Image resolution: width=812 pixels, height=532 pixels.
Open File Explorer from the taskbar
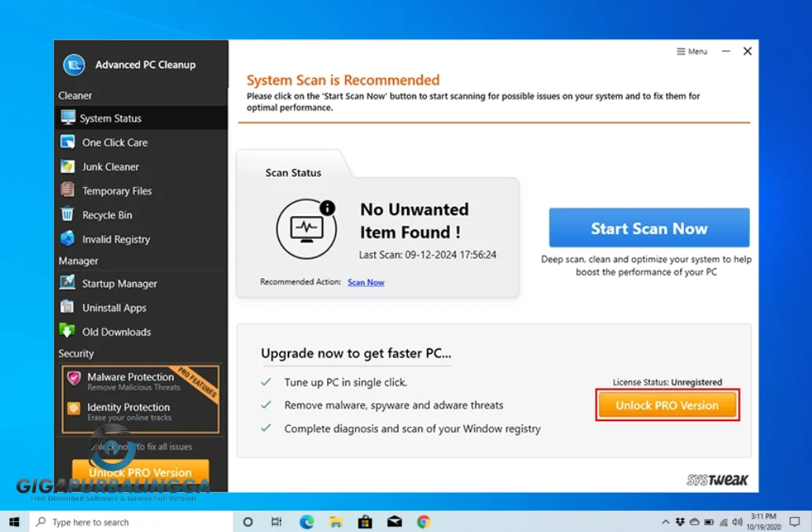coord(336,522)
